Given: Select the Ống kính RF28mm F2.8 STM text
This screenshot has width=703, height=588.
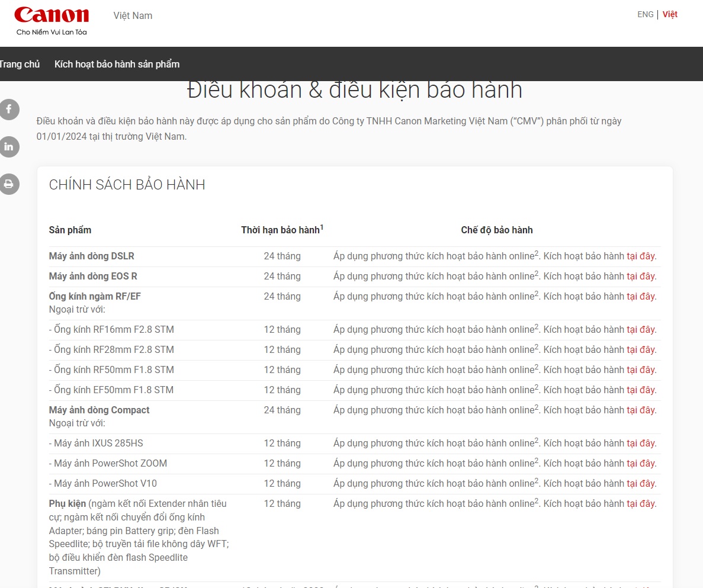Looking at the screenshot, I should click(114, 349).
